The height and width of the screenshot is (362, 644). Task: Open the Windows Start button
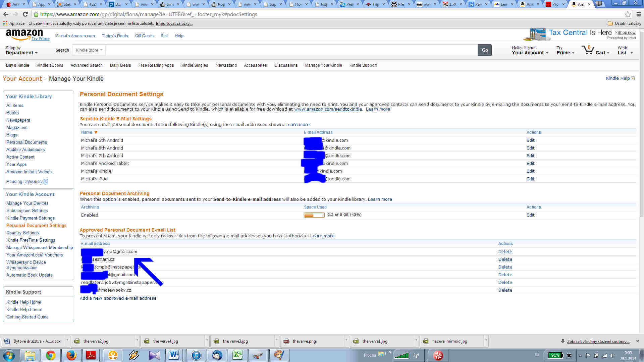coord(9,355)
